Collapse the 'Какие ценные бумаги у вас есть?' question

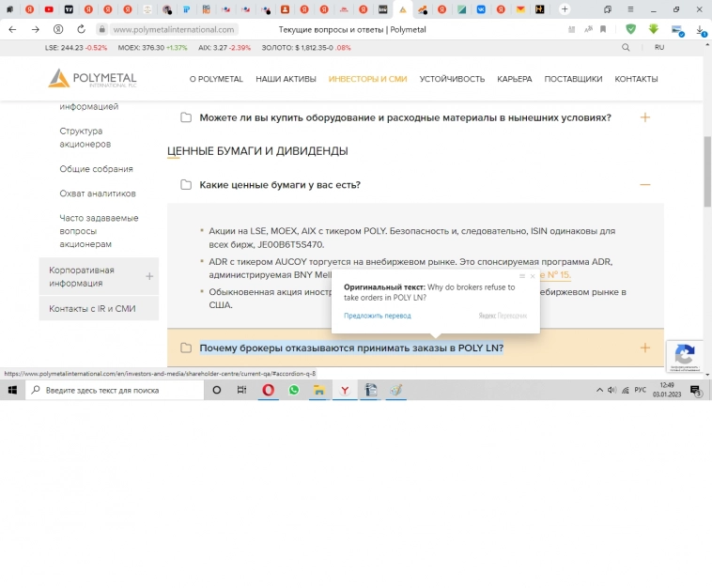coord(644,185)
